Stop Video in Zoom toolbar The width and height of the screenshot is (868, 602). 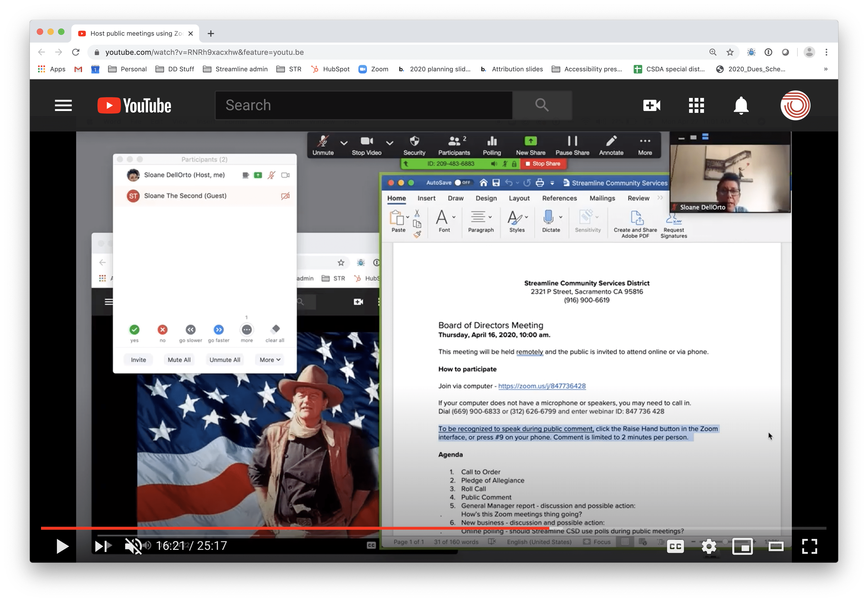[x=366, y=145]
